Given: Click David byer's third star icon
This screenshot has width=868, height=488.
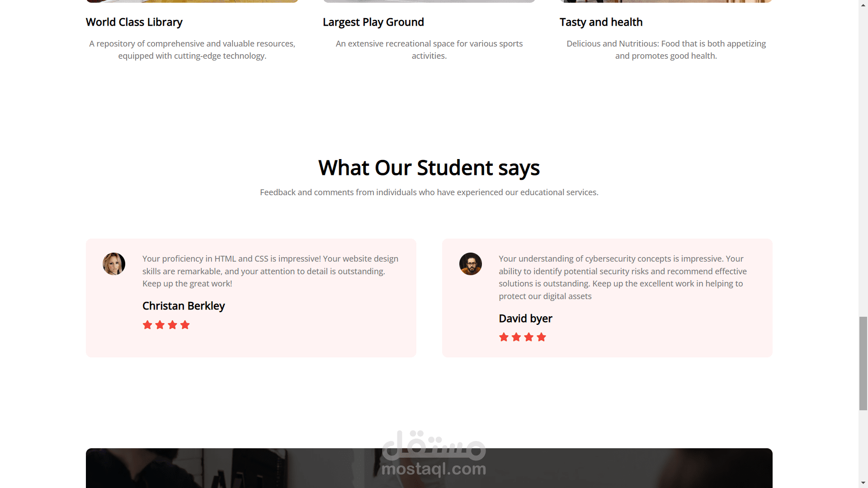Looking at the screenshot, I should (529, 337).
